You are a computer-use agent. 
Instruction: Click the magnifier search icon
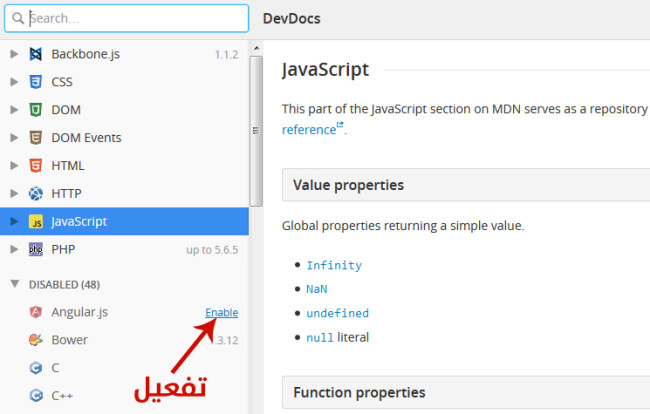tap(18, 18)
